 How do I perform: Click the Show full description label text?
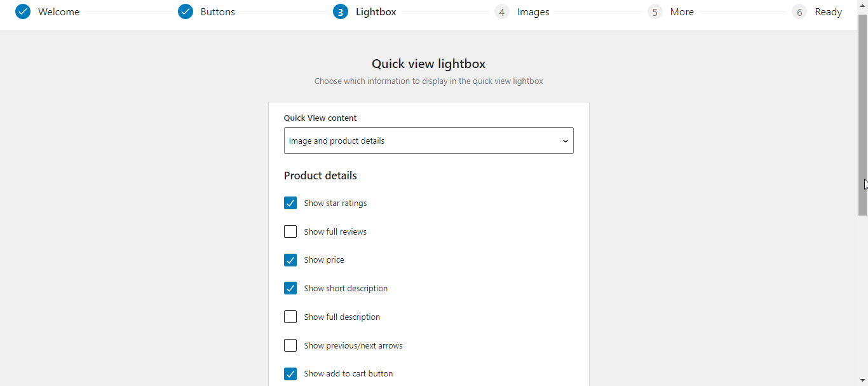(342, 317)
